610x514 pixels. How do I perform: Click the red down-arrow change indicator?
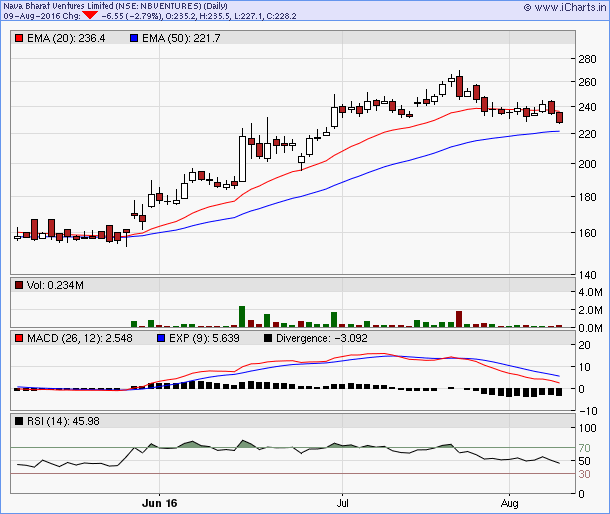click(x=90, y=15)
